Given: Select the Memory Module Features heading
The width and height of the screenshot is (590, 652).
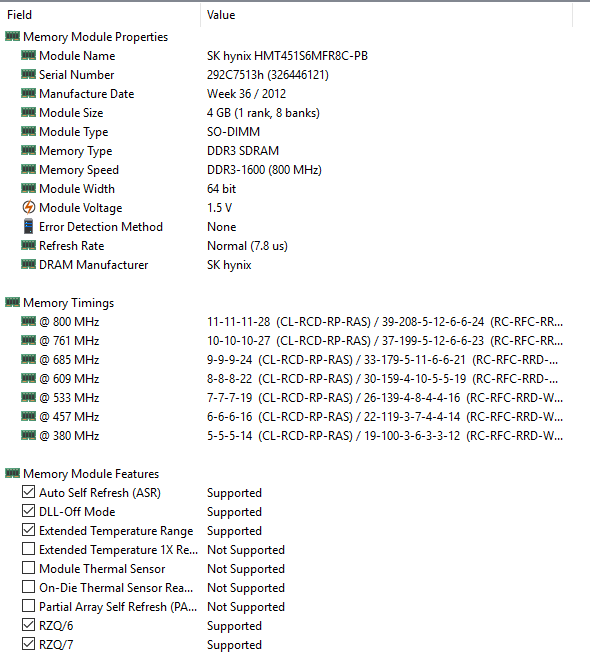Looking at the screenshot, I should click(x=91, y=474).
